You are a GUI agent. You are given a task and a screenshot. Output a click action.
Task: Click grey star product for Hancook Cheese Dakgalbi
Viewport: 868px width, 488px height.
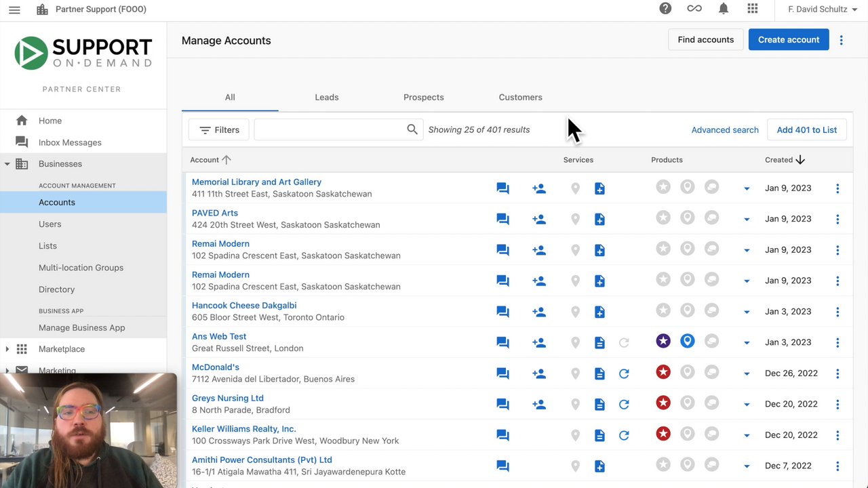click(x=663, y=310)
